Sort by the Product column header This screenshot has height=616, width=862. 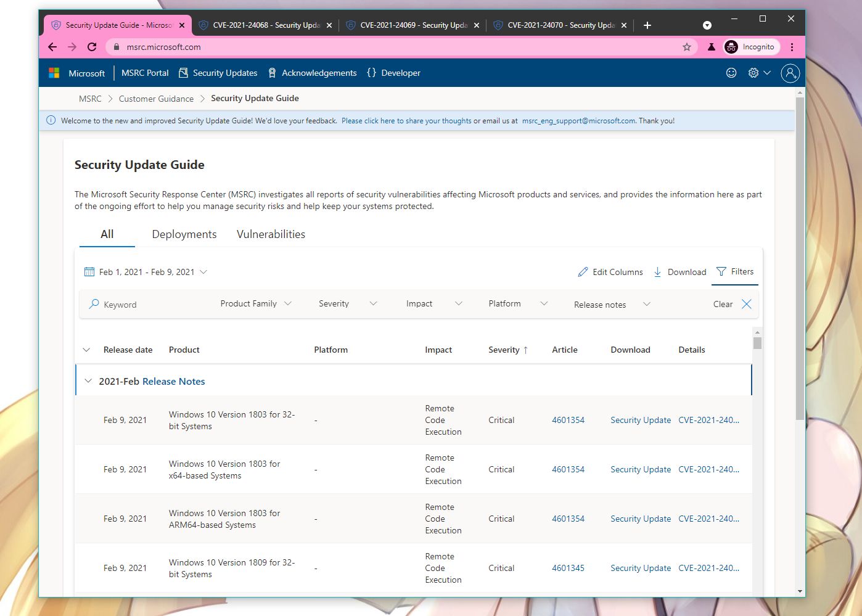(184, 350)
